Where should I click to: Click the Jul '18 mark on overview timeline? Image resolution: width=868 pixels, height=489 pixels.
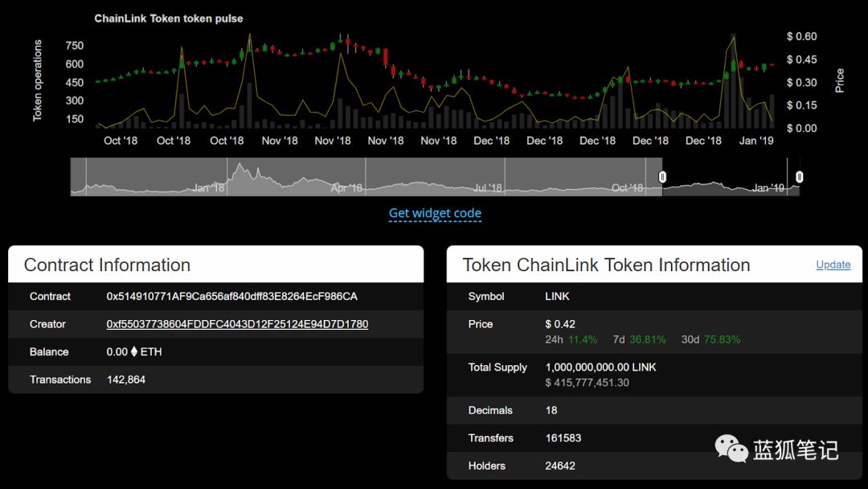point(488,187)
